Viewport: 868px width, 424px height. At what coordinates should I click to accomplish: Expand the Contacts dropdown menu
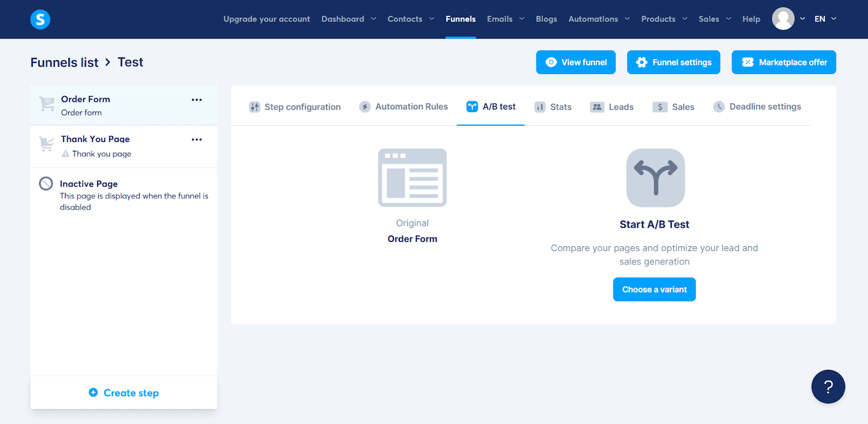pyautogui.click(x=411, y=19)
